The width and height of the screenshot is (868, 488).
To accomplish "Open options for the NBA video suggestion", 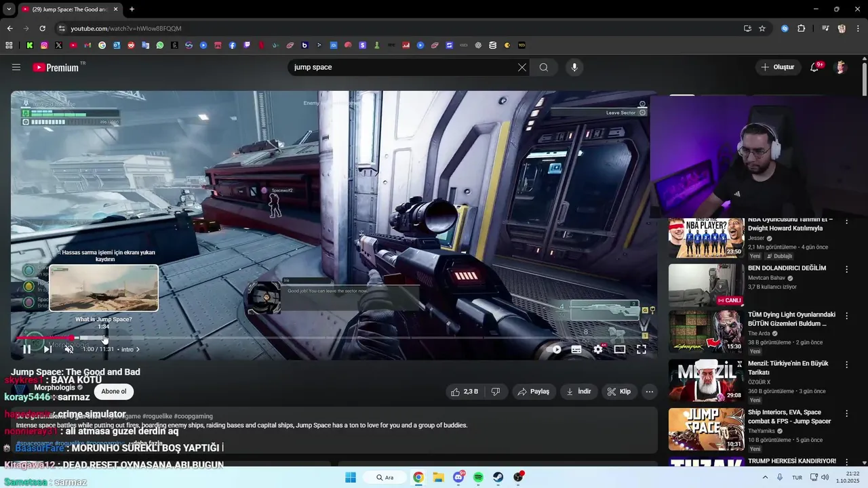I will pyautogui.click(x=846, y=222).
